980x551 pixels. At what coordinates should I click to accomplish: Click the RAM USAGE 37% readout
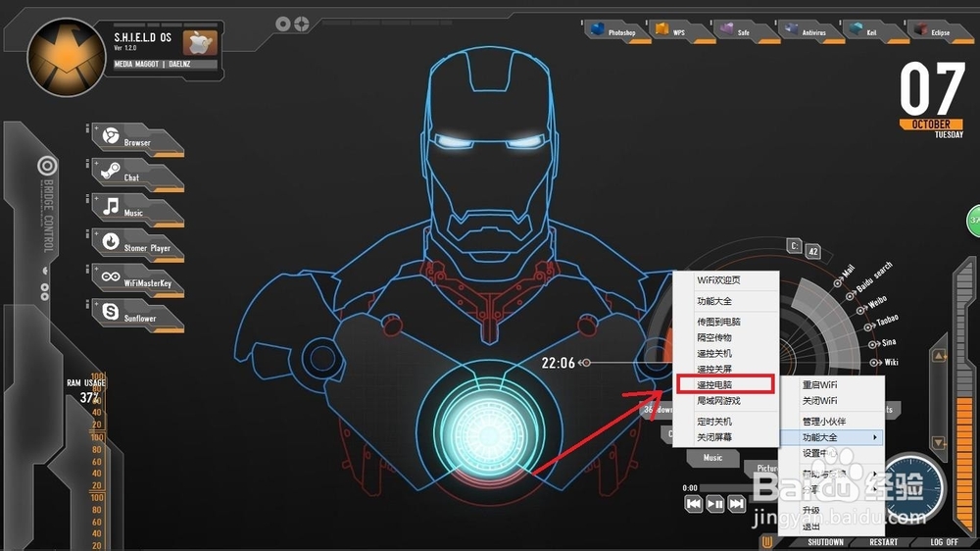pos(85,391)
